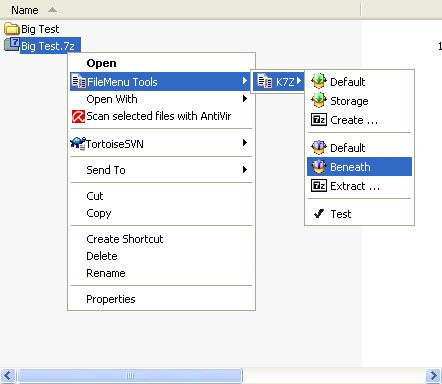Expand the Open With submenu arrow
Viewport: 442px width, 384px height.
[x=245, y=99]
